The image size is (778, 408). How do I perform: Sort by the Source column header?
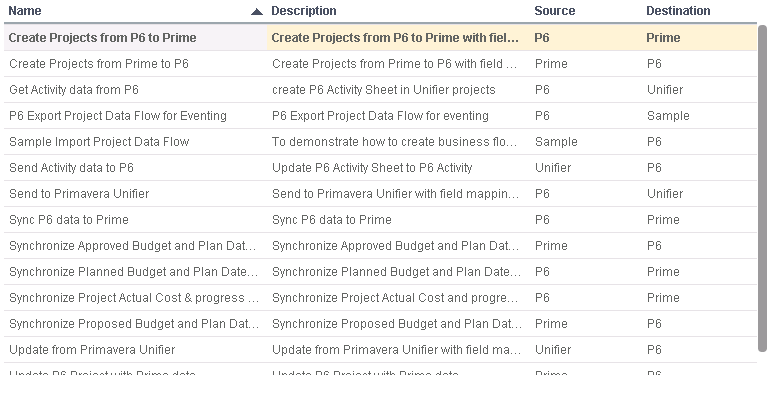(x=554, y=11)
